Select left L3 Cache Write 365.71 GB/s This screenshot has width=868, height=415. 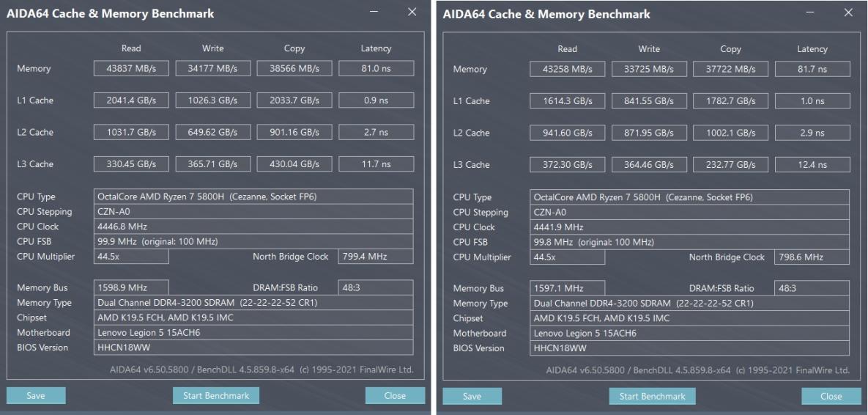point(213,164)
